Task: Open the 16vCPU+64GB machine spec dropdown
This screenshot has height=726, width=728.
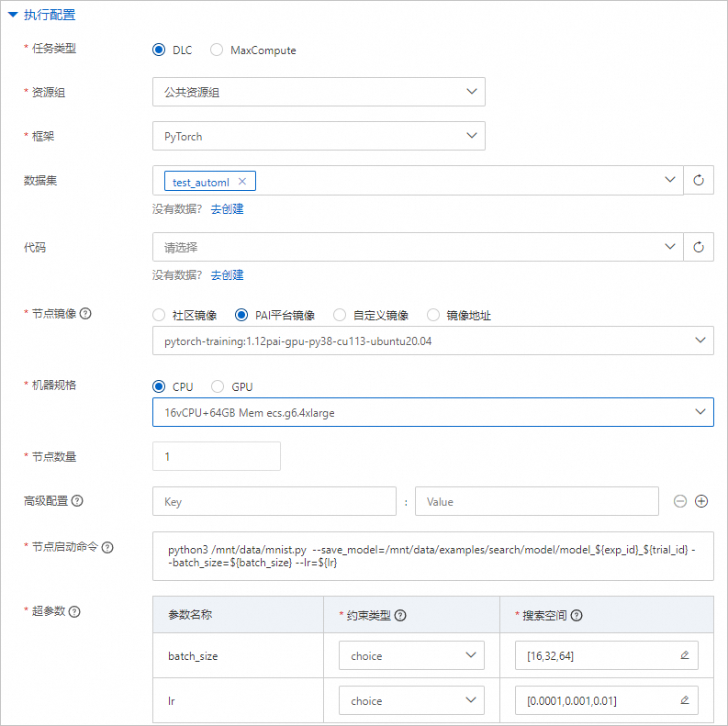Action: pos(432,412)
